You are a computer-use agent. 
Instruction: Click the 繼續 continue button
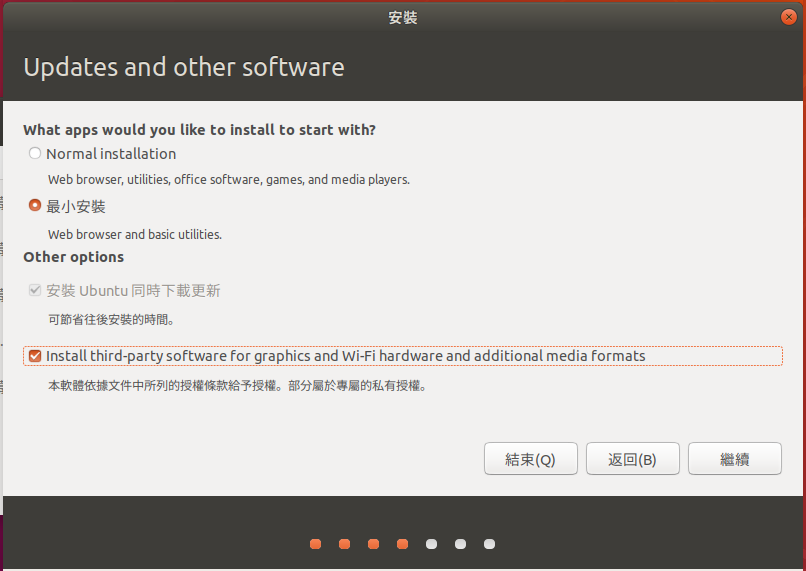pyautogui.click(x=735, y=458)
